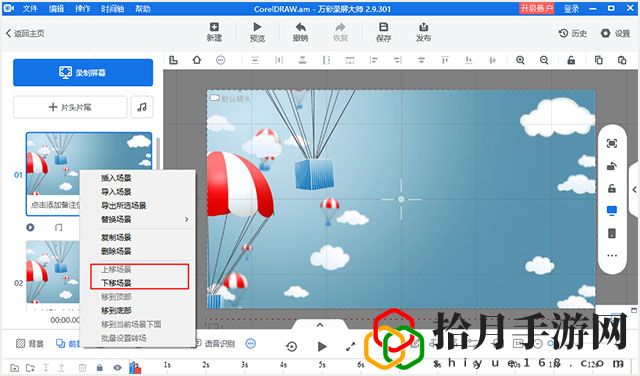
Task: Click the small play icon under scene 01
Action: coord(30,227)
